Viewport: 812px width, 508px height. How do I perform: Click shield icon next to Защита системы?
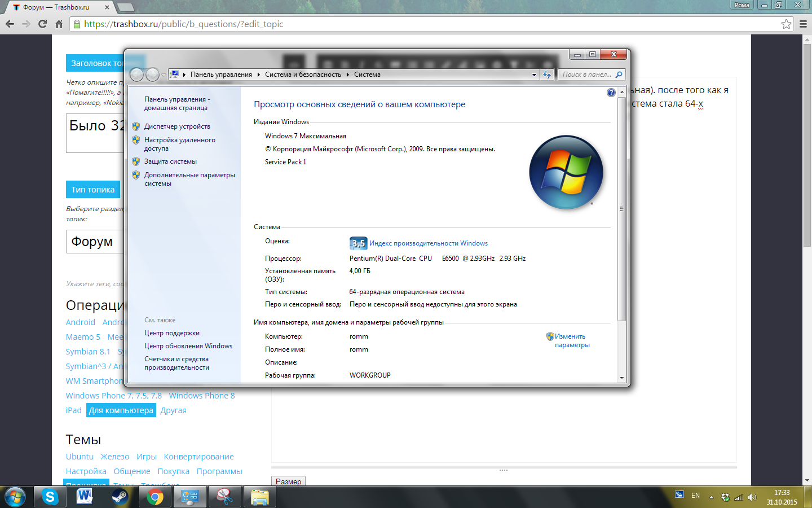coord(136,161)
